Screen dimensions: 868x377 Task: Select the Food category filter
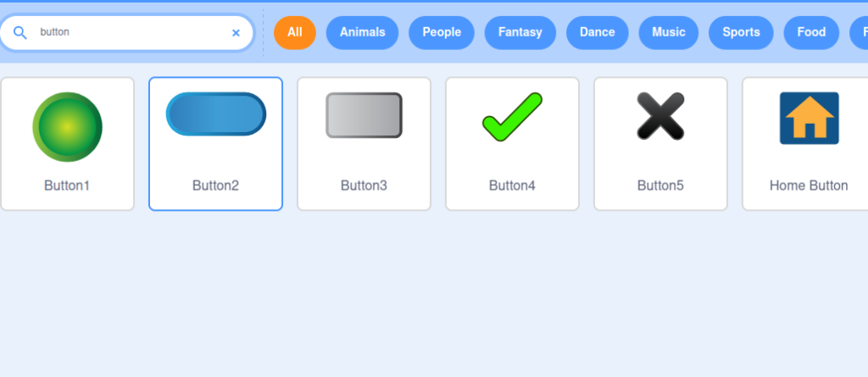point(811,32)
